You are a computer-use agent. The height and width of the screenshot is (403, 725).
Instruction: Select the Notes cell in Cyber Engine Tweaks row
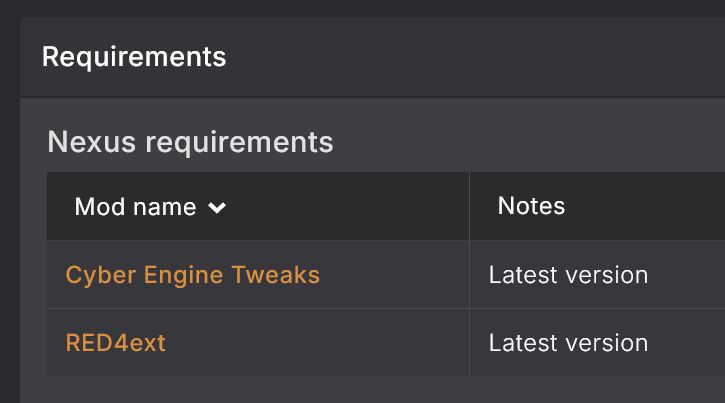[597, 274]
